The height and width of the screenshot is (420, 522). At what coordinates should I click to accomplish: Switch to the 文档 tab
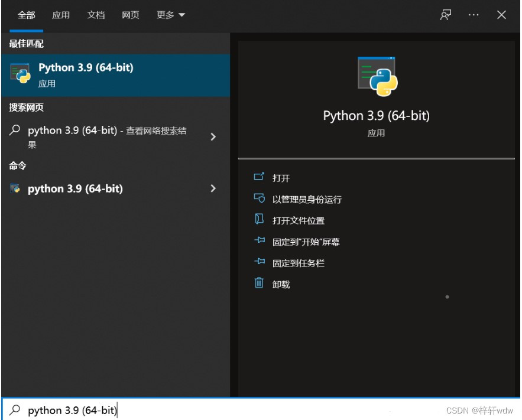click(96, 15)
